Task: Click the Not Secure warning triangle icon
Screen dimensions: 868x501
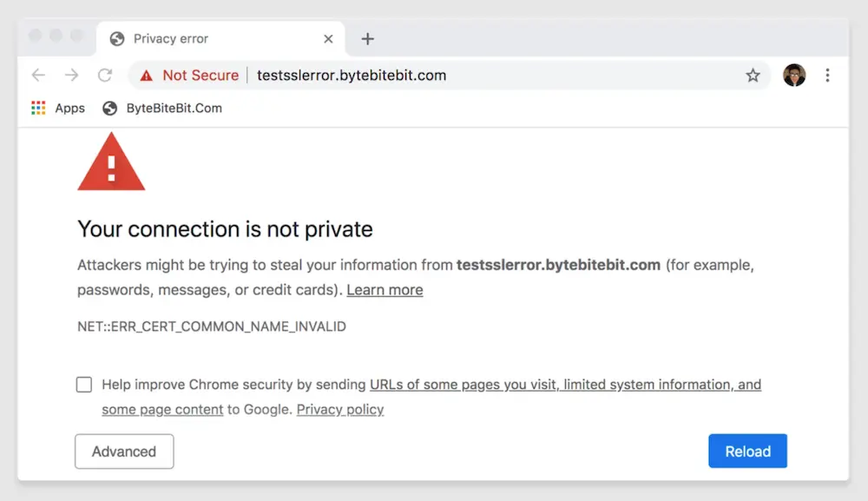Action: [x=146, y=76]
